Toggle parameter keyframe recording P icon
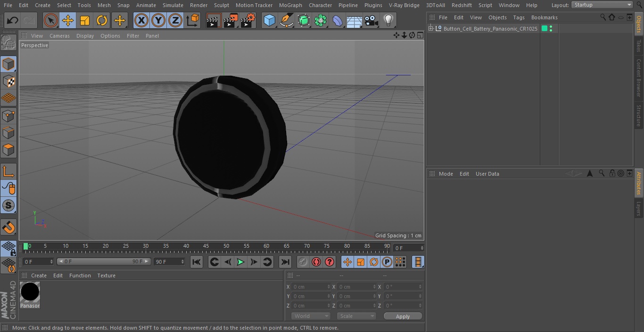Screen dimensions: 644x332 coord(387,262)
